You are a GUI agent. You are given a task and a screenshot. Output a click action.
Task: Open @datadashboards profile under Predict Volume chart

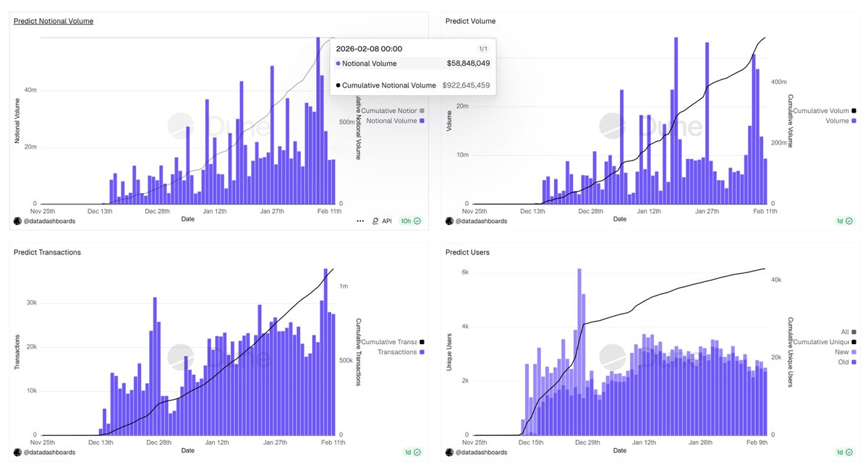point(481,221)
